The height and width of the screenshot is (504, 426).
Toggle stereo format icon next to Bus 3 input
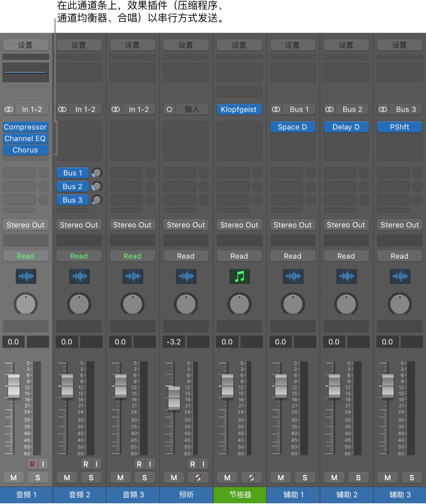click(x=383, y=109)
